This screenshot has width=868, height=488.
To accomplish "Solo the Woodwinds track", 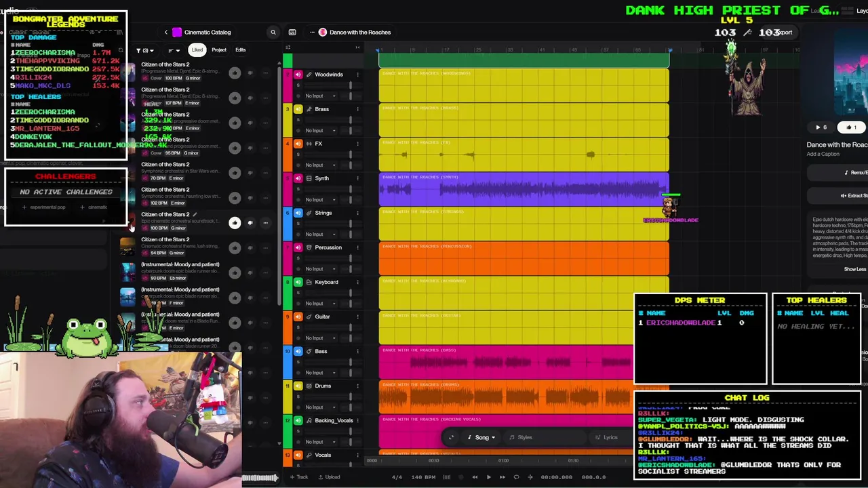I will pyautogui.click(x=297, y=85).
